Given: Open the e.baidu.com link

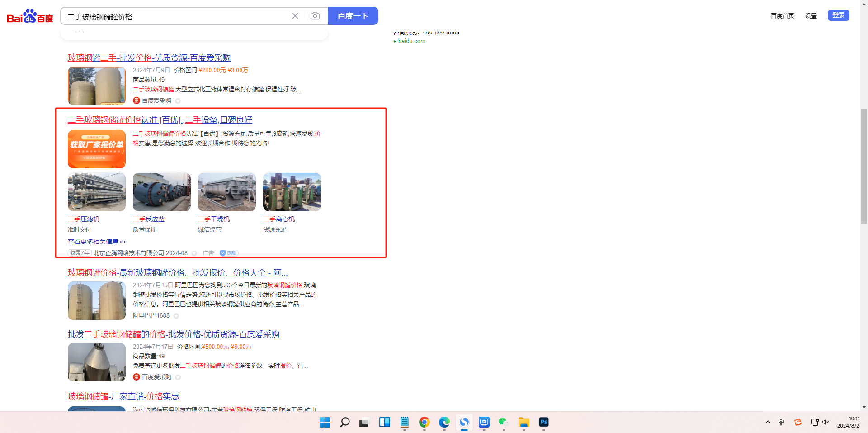Looking at the screenshot, I should pos(409,41).
